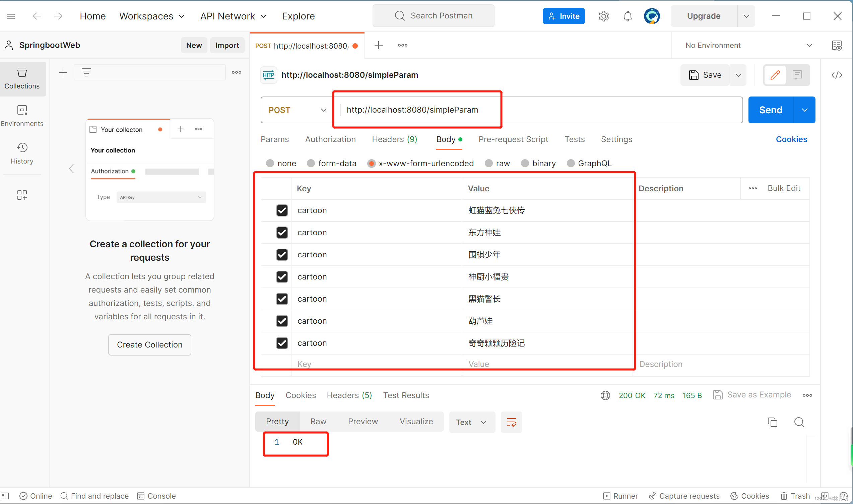Viewport: 853px width, 504px height.
Task: Open the Environments sidebar panel
Action: (22, 116)
